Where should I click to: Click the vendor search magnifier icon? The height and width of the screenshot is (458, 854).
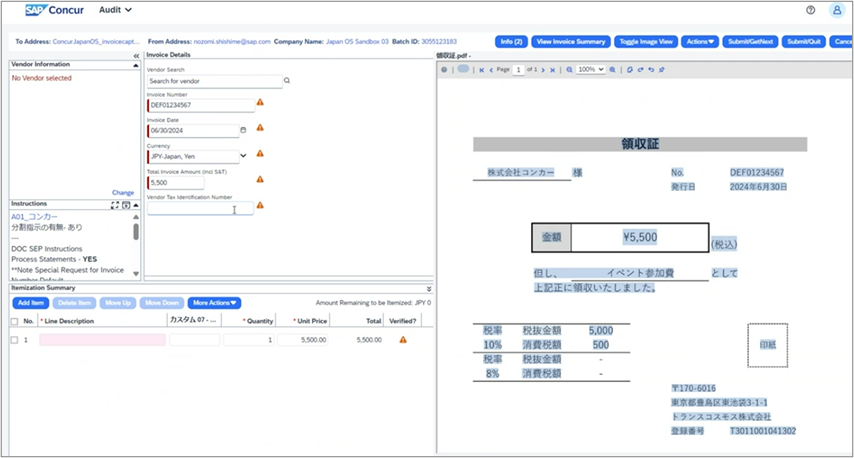point(286,80)
